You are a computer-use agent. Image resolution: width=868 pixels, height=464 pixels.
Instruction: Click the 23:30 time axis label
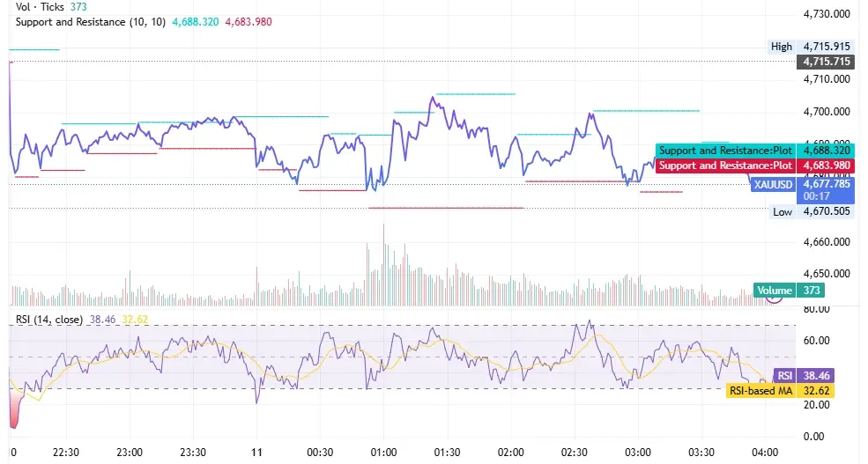pos(193,453)
